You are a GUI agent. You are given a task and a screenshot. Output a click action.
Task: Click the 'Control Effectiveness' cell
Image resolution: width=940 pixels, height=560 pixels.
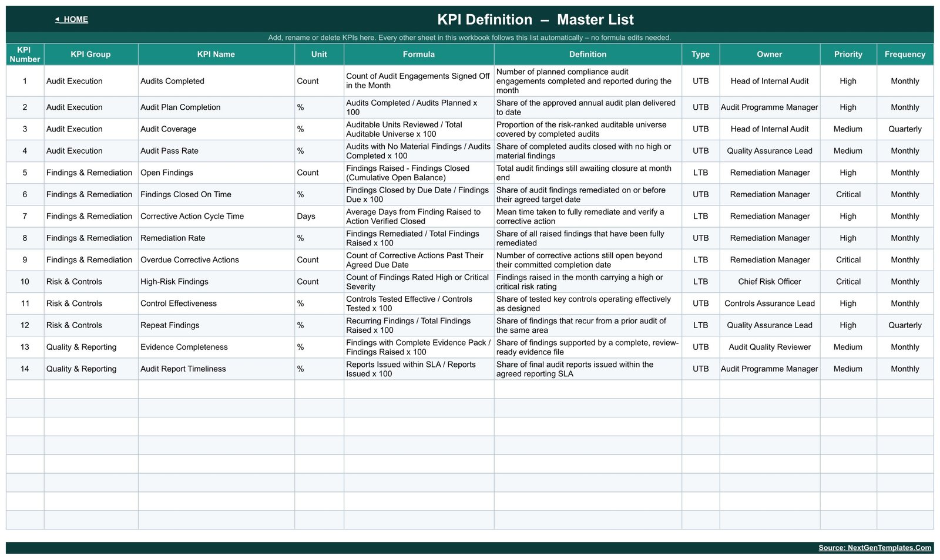(216, 303)
